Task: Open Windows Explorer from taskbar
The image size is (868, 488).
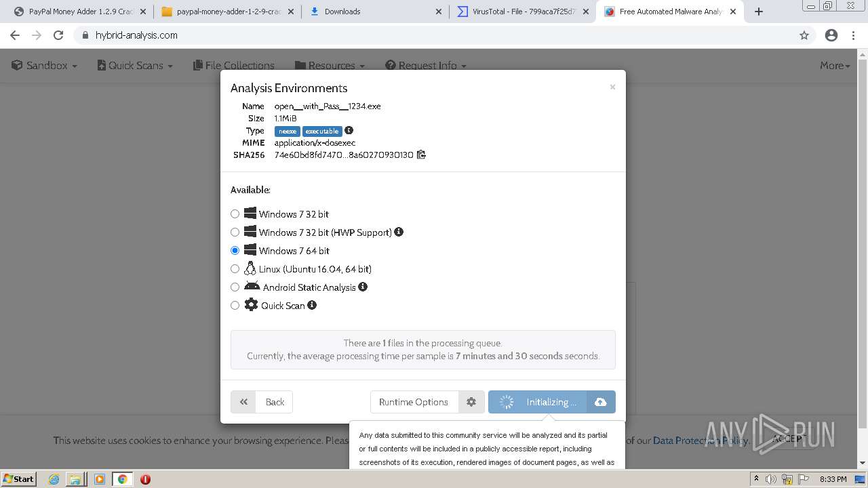Action: tap(75, 479)
